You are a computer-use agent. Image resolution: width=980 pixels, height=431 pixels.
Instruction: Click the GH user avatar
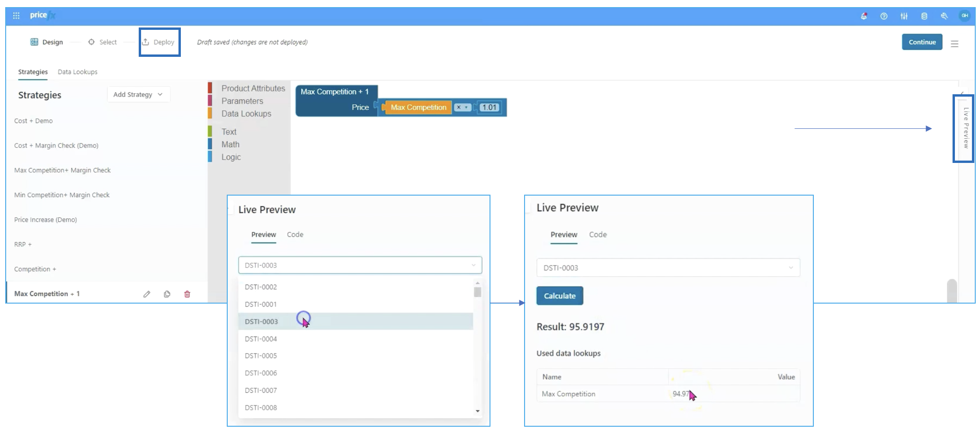coord(964,16)
